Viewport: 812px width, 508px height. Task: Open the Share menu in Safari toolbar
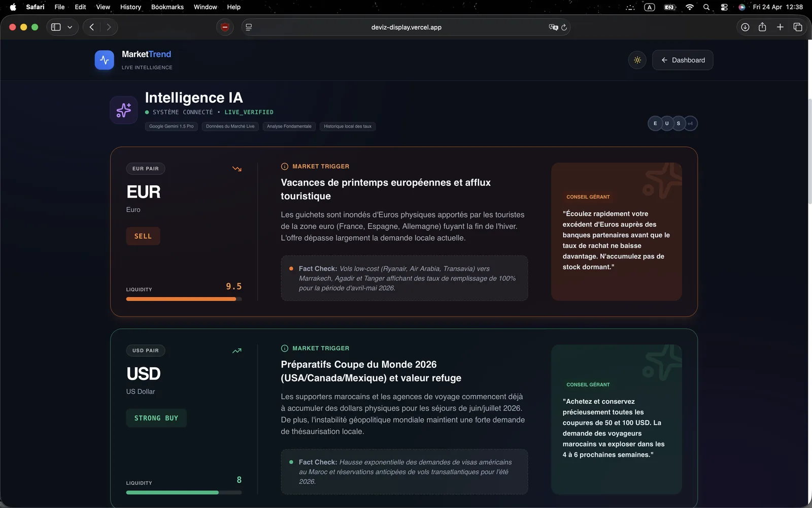[x=762, y=27]
